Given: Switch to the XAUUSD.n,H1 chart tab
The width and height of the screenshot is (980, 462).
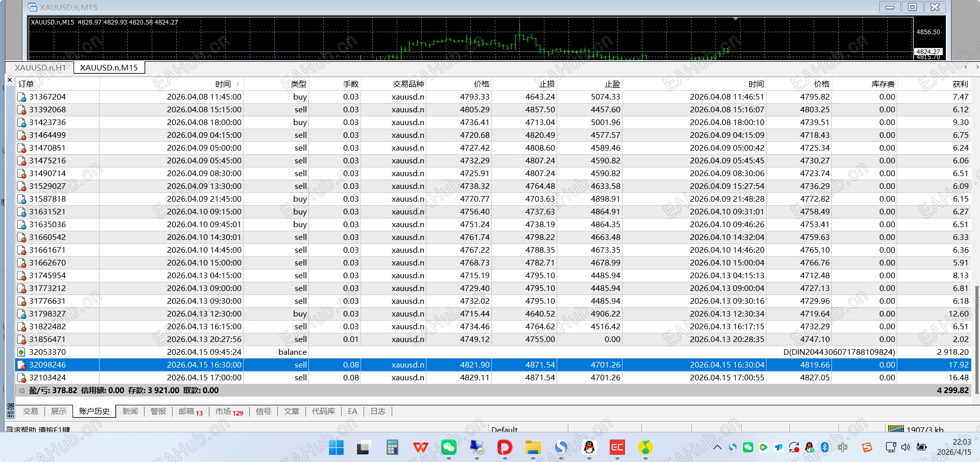Looking at the screenshot, I should [40, 67].
